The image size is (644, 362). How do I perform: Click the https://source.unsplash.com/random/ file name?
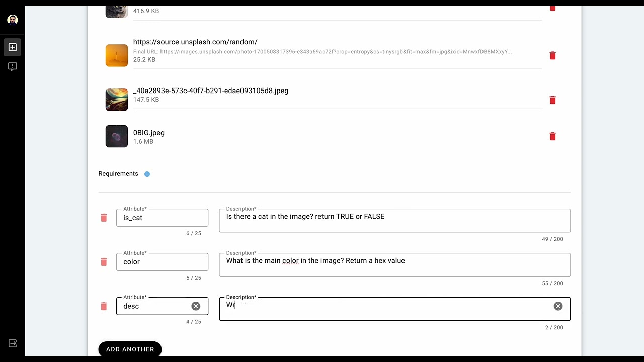coord(195,42)
